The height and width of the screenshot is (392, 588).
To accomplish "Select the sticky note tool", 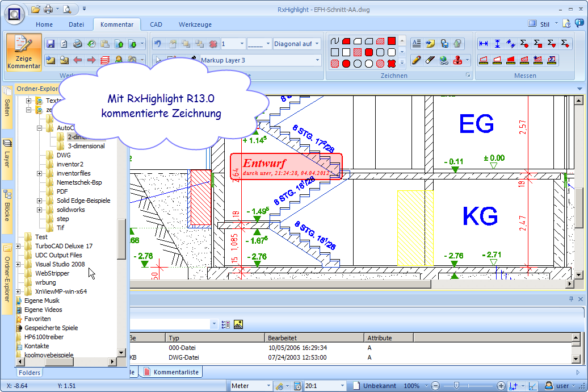I will pyautogui.click(x=430, y=44).
